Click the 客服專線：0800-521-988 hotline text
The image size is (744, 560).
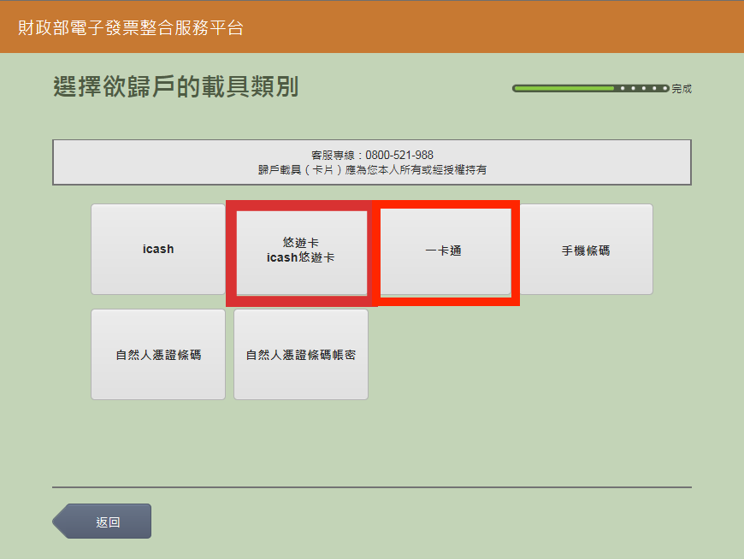(372, 155)
